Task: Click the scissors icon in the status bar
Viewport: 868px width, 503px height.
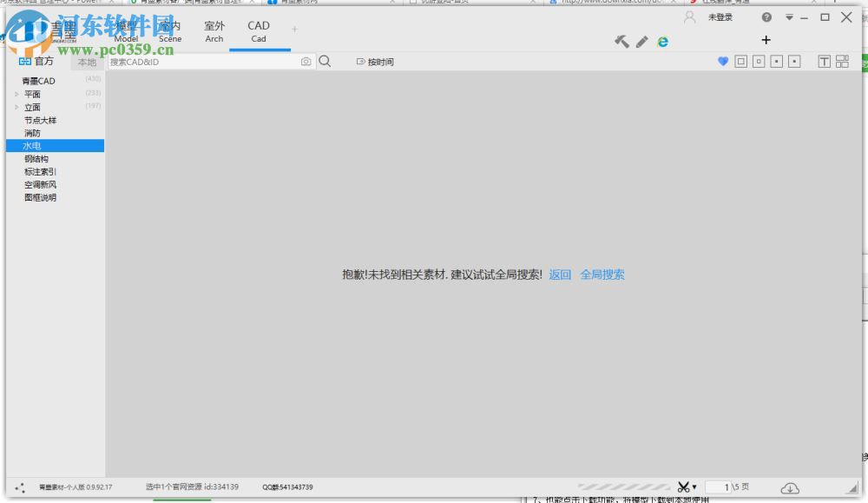Action: pyautogui.click(x=685, y=486)
